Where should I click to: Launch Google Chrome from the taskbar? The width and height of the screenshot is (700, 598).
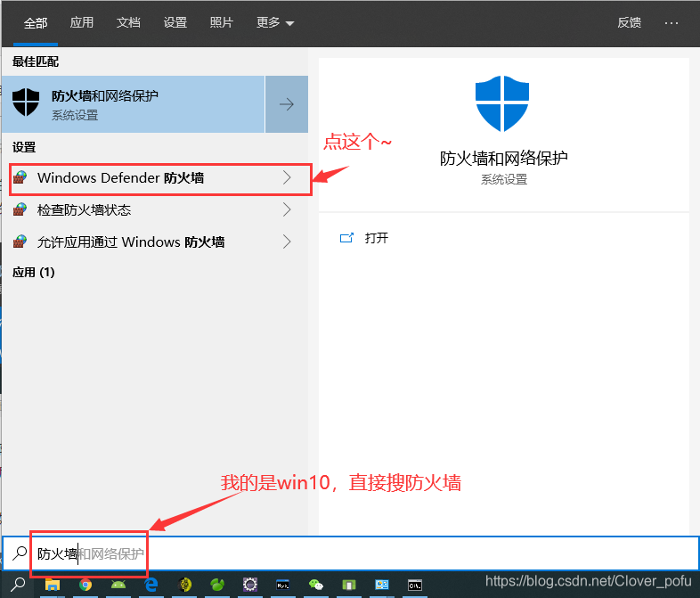(x=85, y=586)
